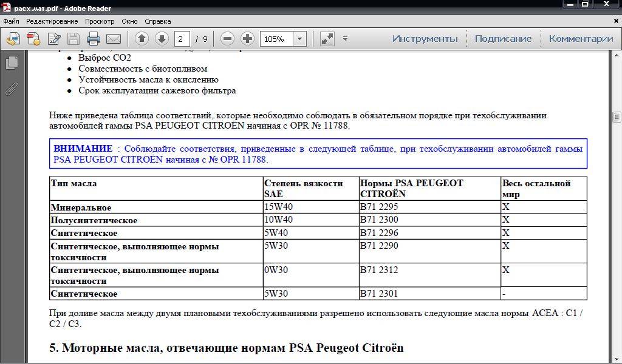Toggle full screen mode icon
Screen dimensions: 622x364
(x=326, y=38)
